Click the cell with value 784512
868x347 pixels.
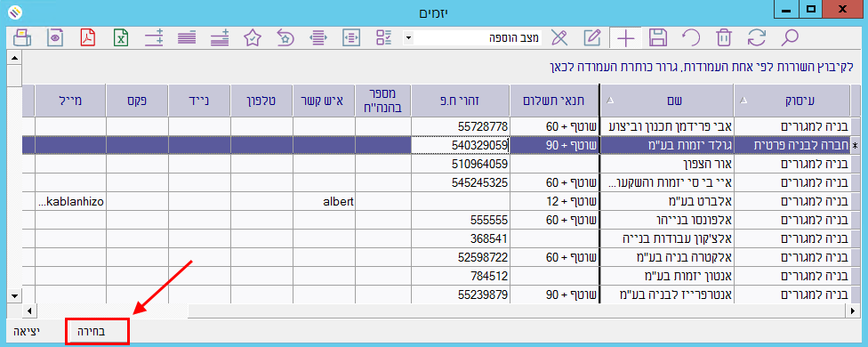460,277
